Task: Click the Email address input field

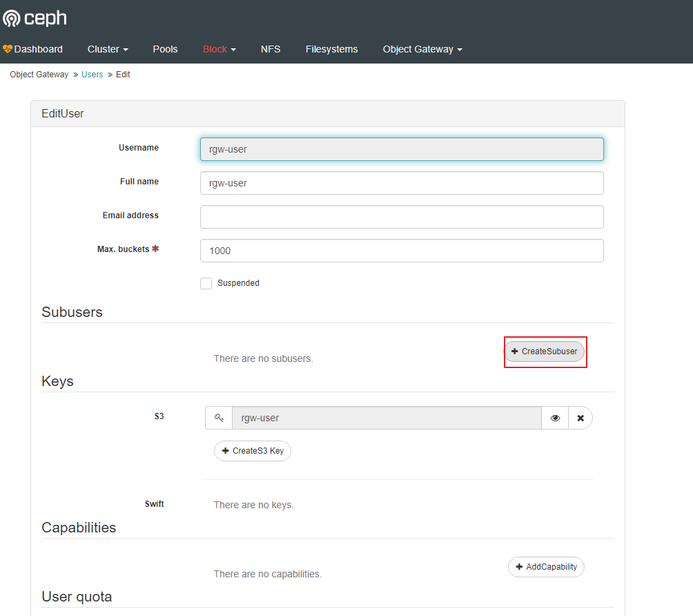Action: [x=402, y=216]
